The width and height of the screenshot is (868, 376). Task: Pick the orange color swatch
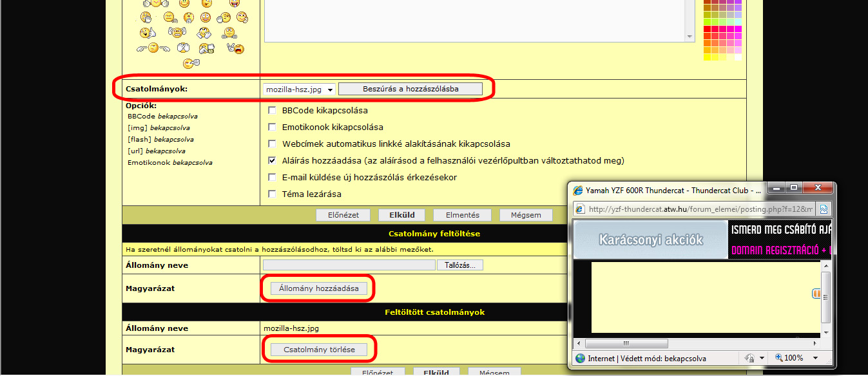707,43
